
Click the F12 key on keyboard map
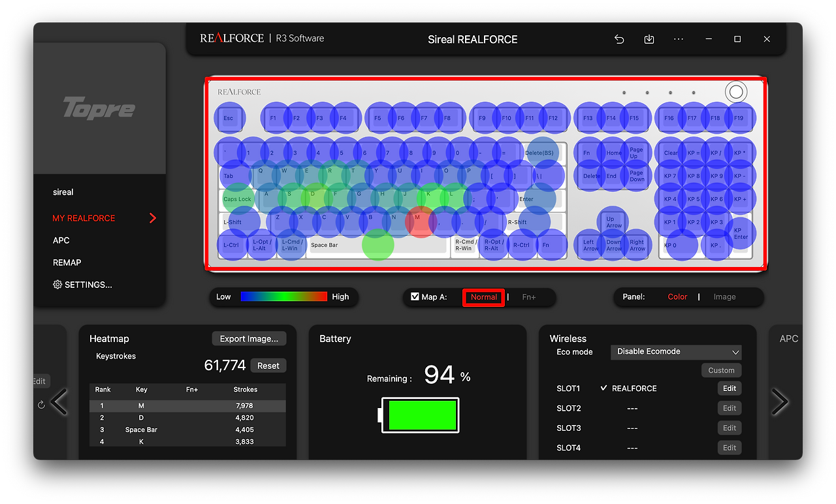click(x=553, y=118)
